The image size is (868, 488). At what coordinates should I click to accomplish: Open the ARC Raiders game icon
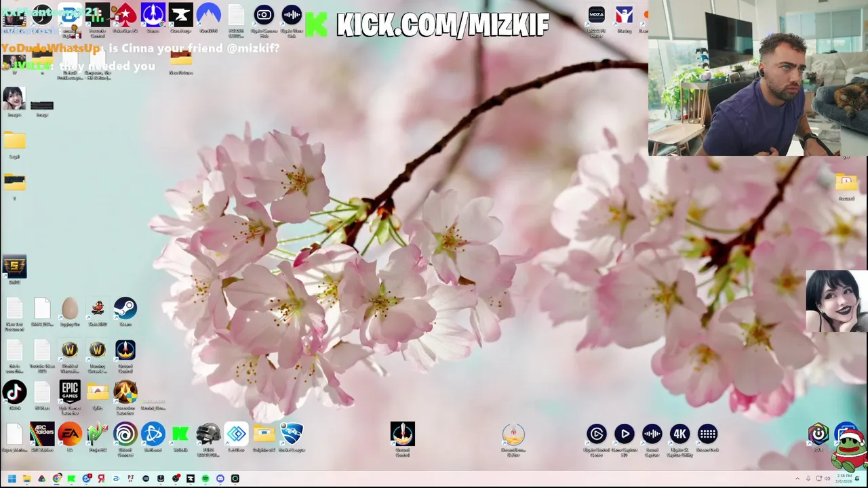click(x=42, y=434)
